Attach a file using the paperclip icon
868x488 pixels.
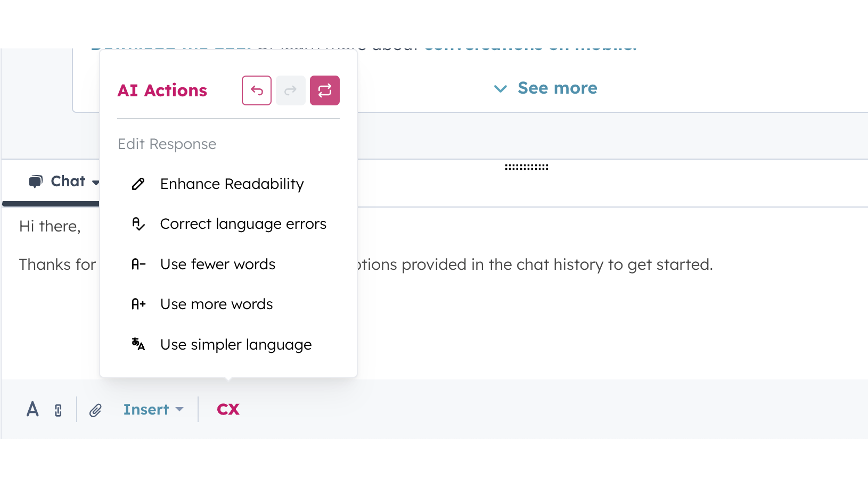(95, 410)
